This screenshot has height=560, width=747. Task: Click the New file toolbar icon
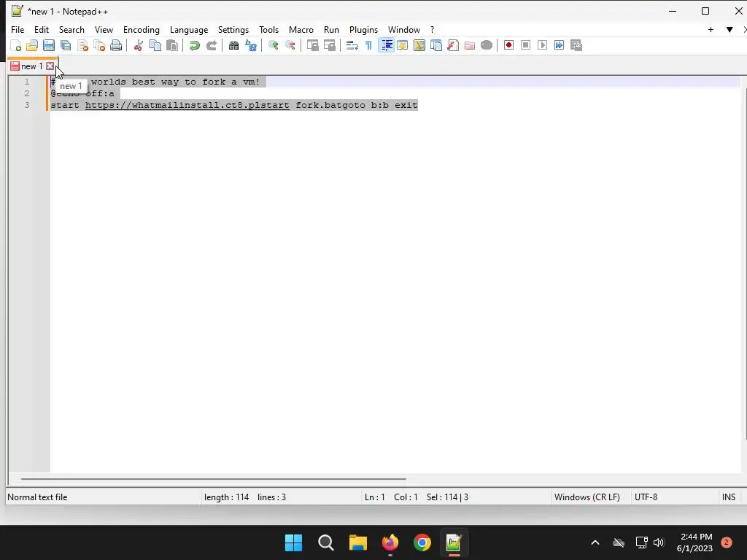pyautogui.click(x=16, y=45)
